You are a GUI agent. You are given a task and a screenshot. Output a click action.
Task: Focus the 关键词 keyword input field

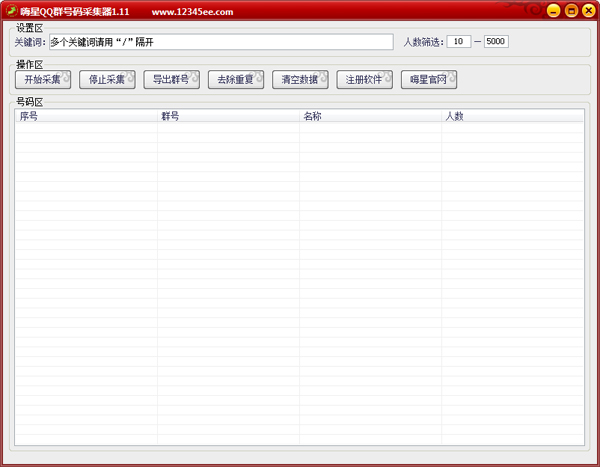point(220,42)
